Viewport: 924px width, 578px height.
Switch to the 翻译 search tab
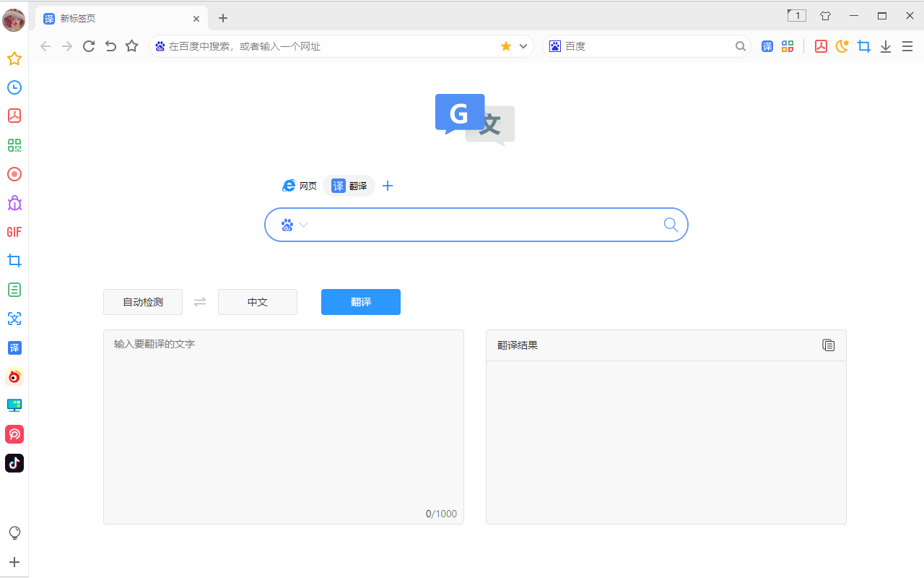[x=349, y=186]
